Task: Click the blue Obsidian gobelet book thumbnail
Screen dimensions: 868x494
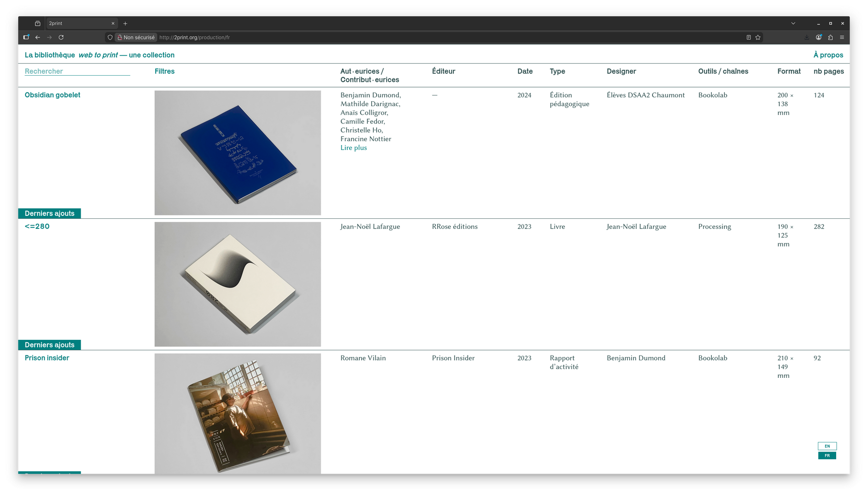Action: click(238, 153)
